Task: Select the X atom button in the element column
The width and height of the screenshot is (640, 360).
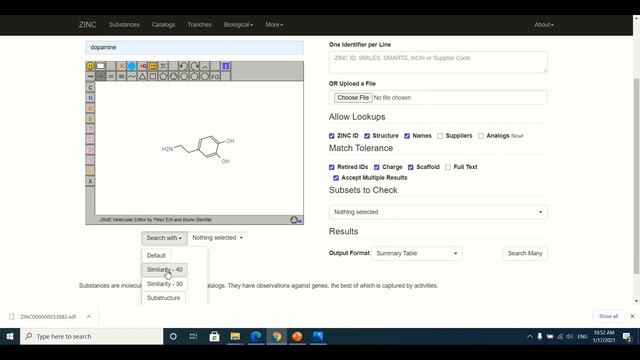Action: coord(90,181)
